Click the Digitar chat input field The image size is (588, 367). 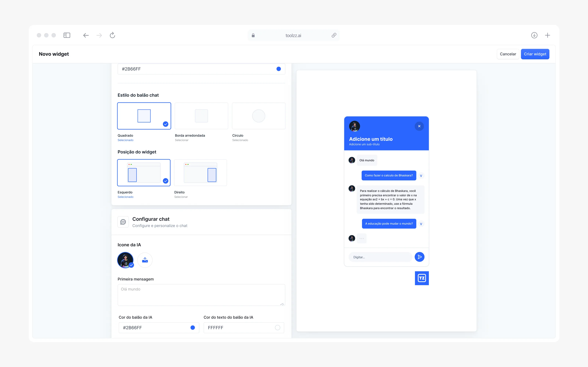coord(380,257)
